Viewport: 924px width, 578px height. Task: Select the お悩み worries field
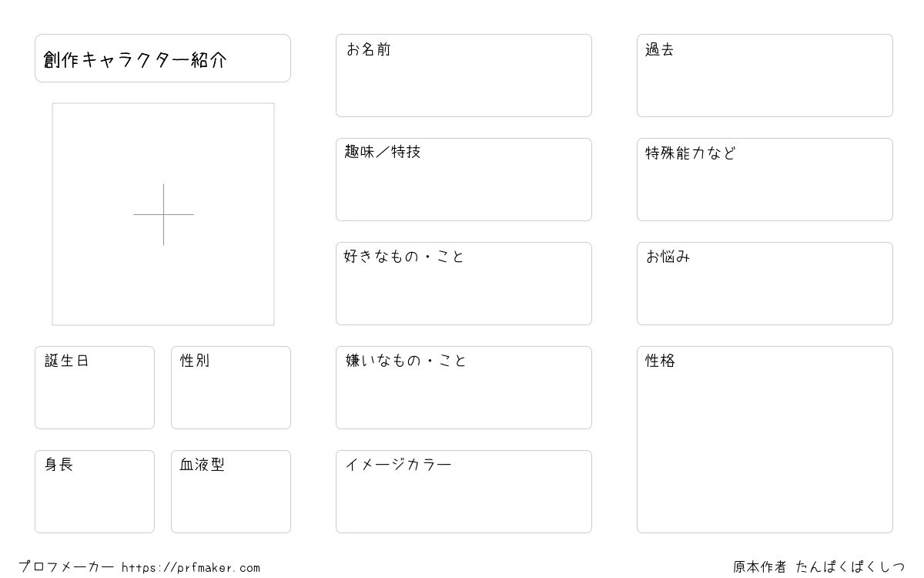pyautogui.click(x=765, y=284)
